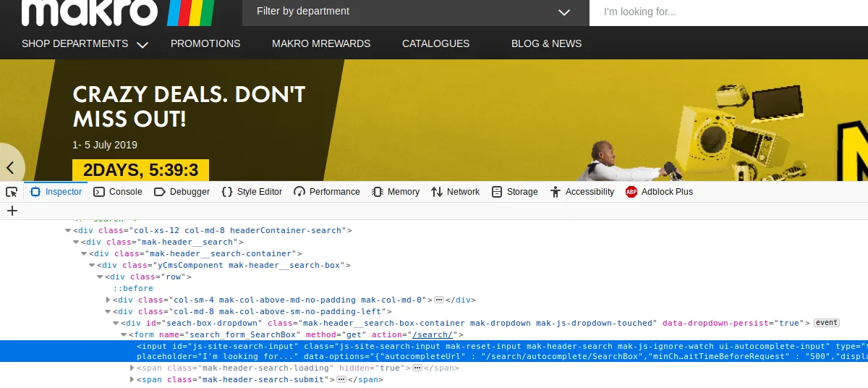The height and width of the screenshot is (388, 868).
Task: Open the Network tab
Action: (x=455, y=192)
